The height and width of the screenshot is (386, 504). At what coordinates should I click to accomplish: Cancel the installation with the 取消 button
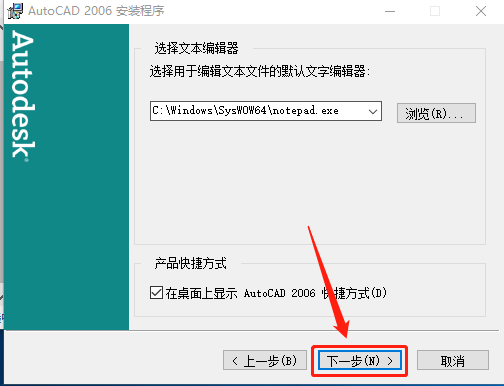pyautogui.click(x=453, y=360)
